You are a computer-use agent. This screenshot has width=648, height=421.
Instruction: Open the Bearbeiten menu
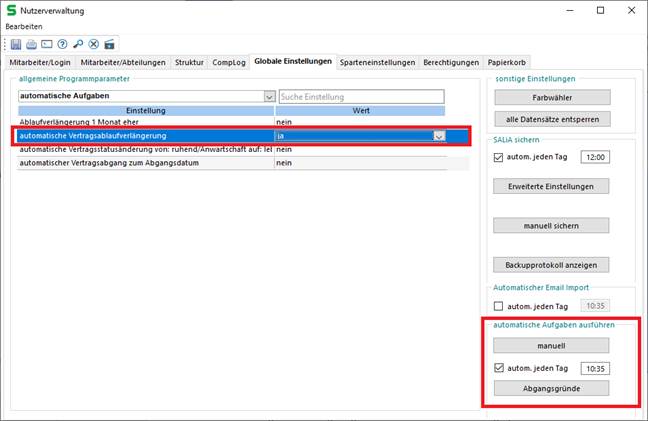[24, 26]
